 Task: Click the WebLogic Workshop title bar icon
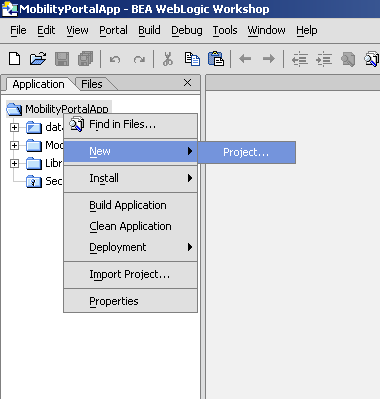pos(10,8)
